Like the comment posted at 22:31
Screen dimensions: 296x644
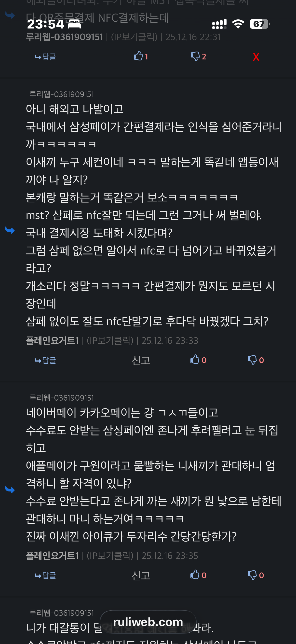point(141,56)
